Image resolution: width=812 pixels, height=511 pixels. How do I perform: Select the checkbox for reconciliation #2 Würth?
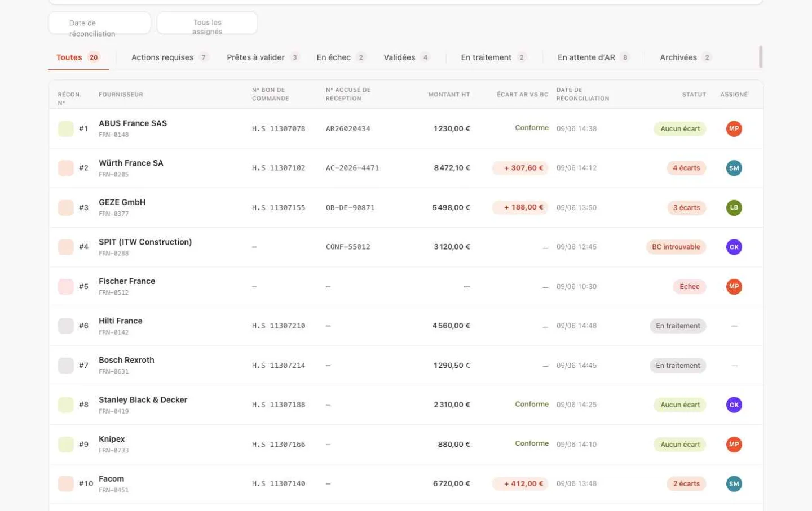click(x=66, y=168)
